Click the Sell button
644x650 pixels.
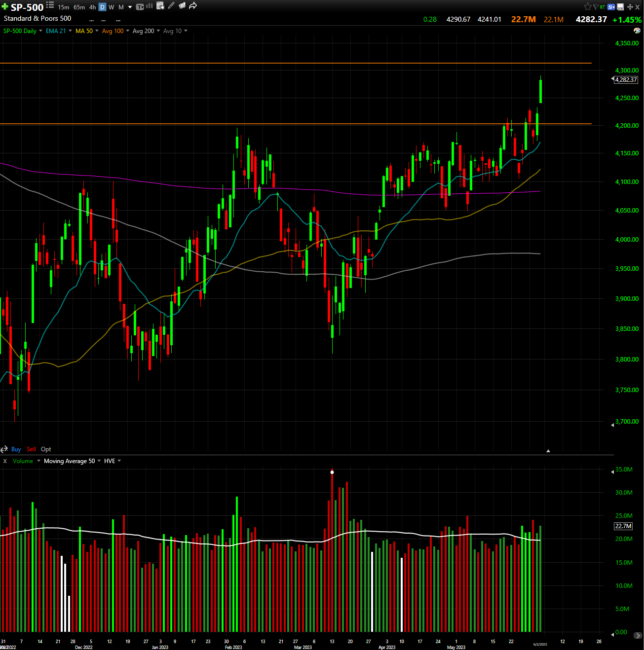tap(31, 449)
